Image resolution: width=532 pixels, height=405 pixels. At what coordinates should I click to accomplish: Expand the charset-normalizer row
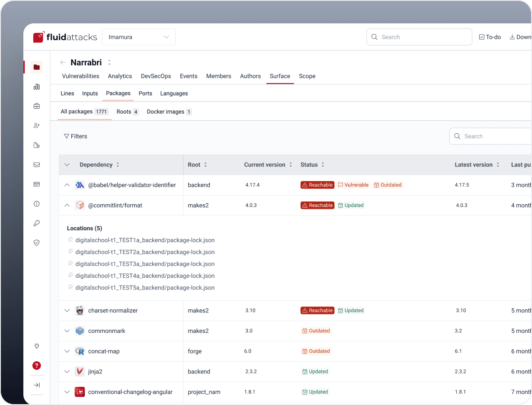(x=67, y=311)
